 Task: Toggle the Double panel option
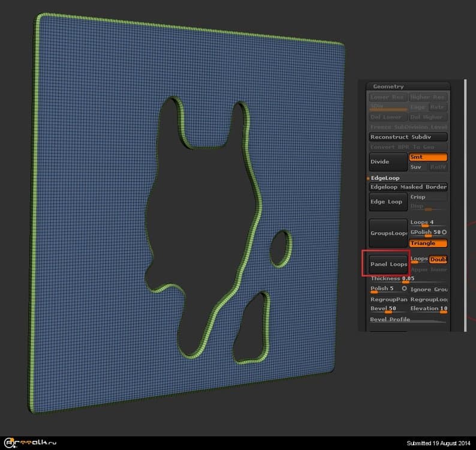(438, 259)
